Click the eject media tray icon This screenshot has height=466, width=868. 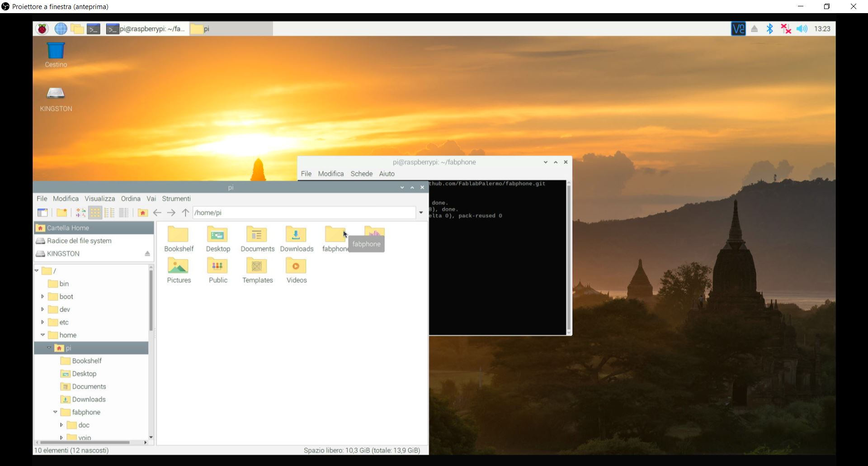(755, 29)
